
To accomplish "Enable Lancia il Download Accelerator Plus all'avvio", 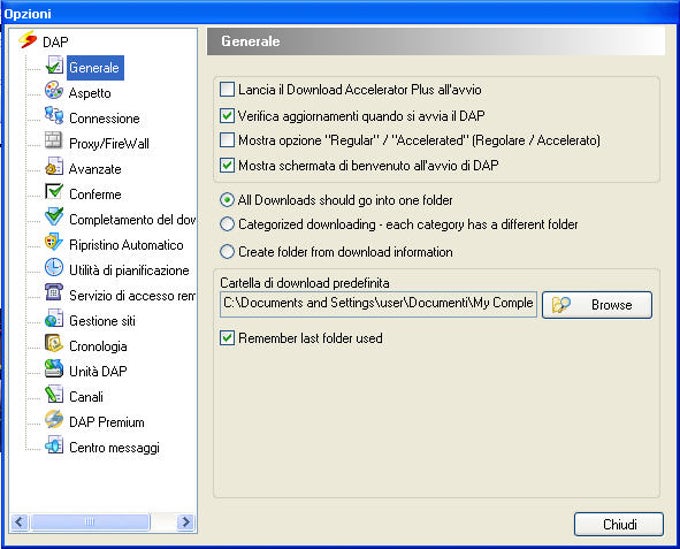I will 227,90.
